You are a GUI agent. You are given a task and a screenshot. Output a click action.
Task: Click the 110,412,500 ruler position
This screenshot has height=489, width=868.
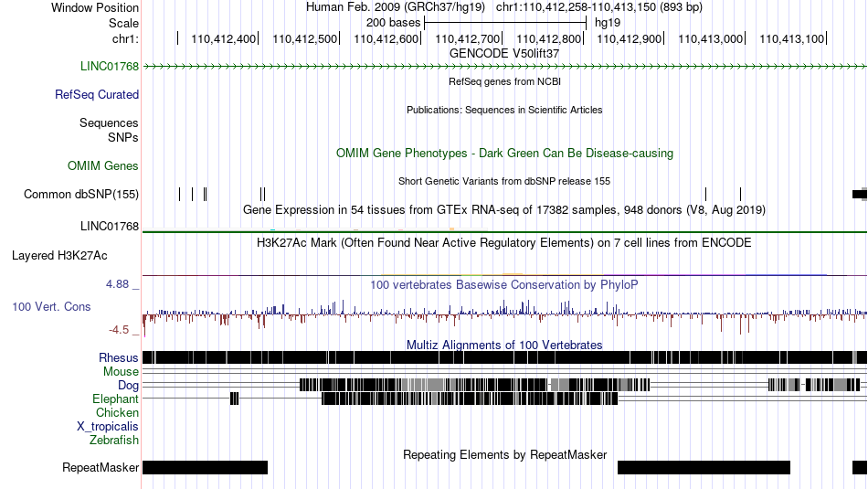pyautogui.click(x=304, y=38)
